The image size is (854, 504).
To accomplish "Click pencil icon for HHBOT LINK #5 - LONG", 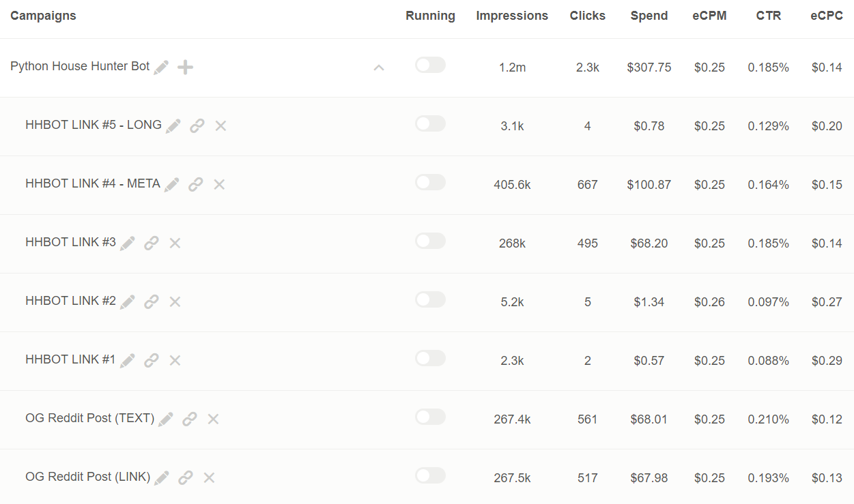I will pyautogui.click(x=173, y=125).
